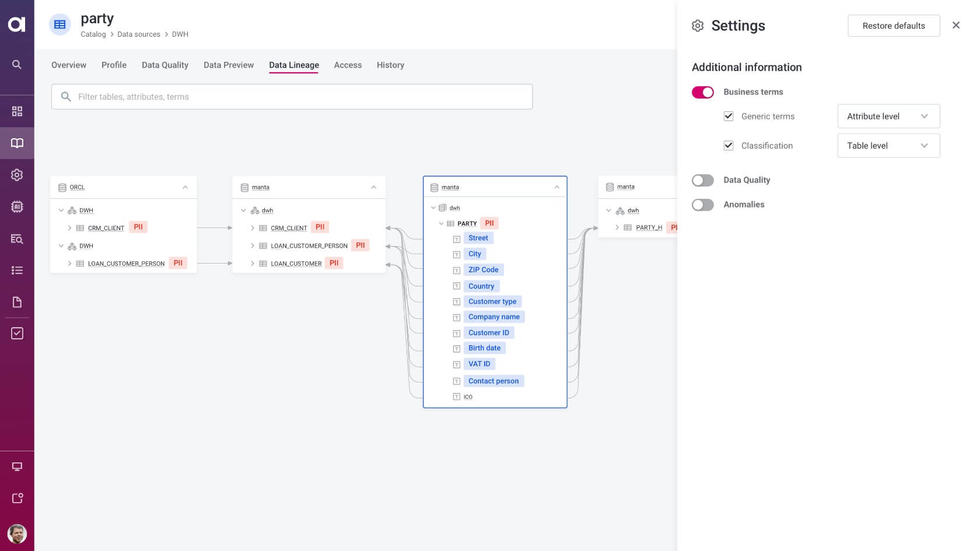Screen dimensions: 980x551
Task: Click the filter tables input field
Action: (x=292, y=97)
